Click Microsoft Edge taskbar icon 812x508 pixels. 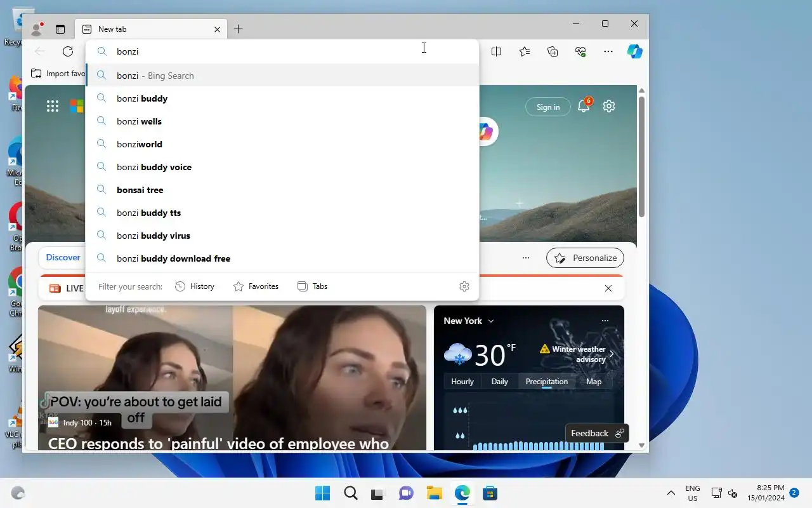click(462, 493)
